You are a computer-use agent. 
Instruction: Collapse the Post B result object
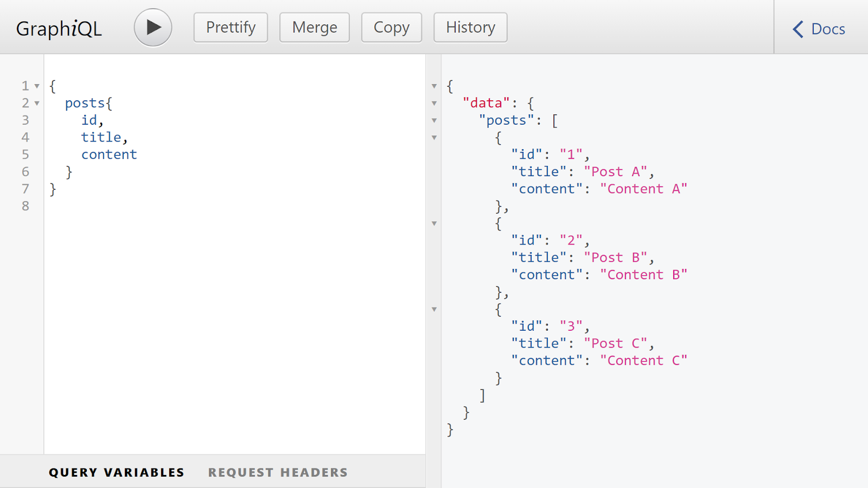click(434, 223)
